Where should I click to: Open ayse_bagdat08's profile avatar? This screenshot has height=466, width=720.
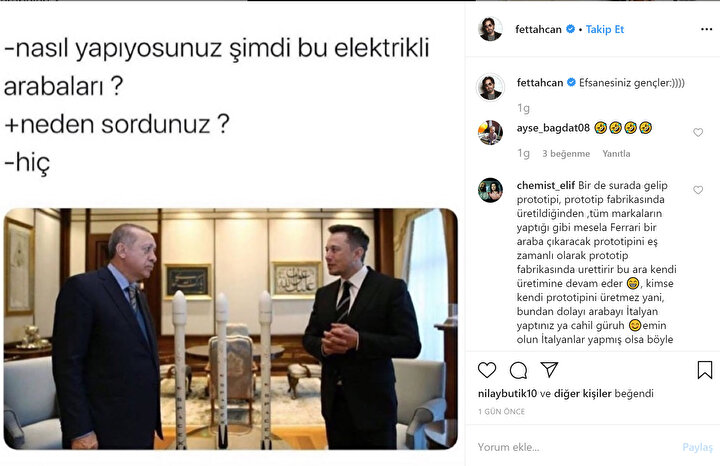490,132
